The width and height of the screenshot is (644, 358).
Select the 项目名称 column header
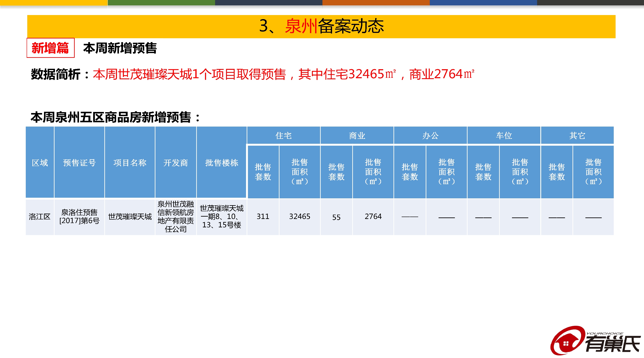click(x=130, y=163)
